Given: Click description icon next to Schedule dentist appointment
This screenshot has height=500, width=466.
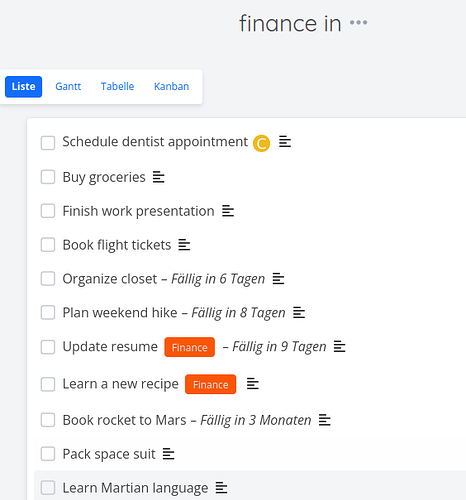Looking at the screenshot, I should point(285,142).
